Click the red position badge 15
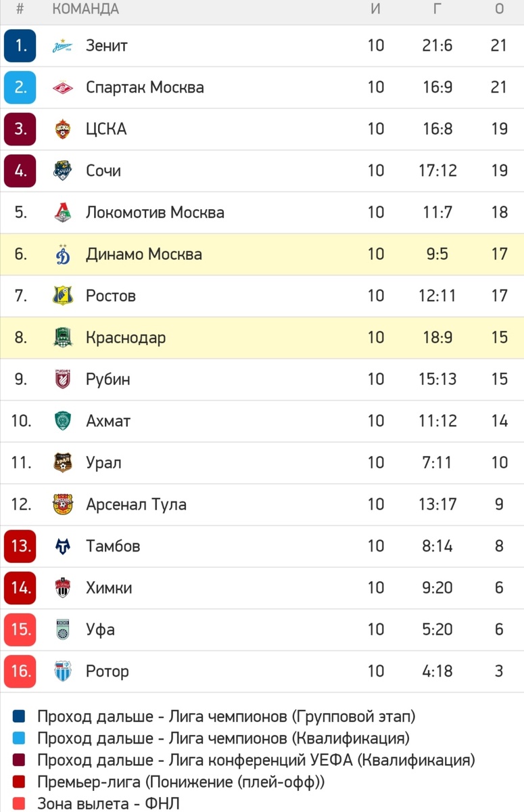 point(20,629)
